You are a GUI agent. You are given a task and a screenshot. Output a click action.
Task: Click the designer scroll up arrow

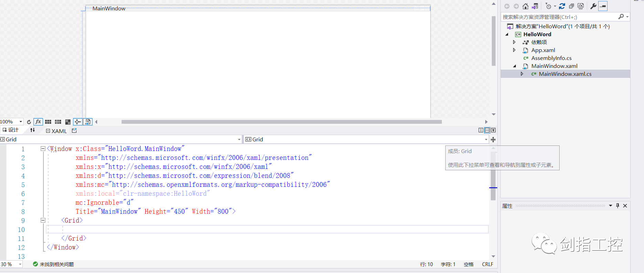coord(494,4)
